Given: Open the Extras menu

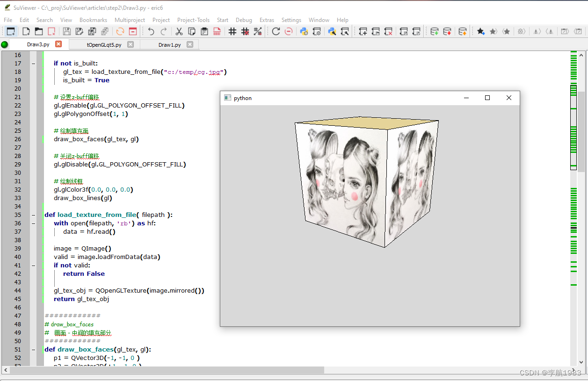Looking at the screenshot, I should [x=267, y=20].
